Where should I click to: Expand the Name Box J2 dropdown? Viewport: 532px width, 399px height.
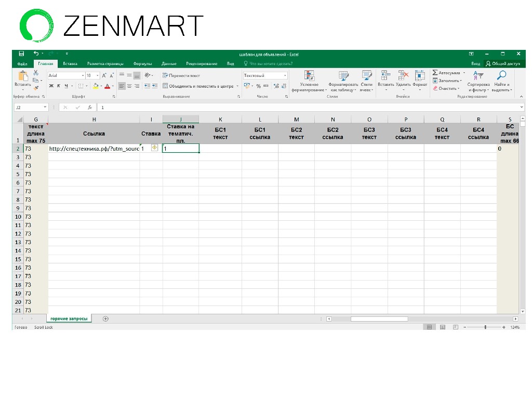45,107
